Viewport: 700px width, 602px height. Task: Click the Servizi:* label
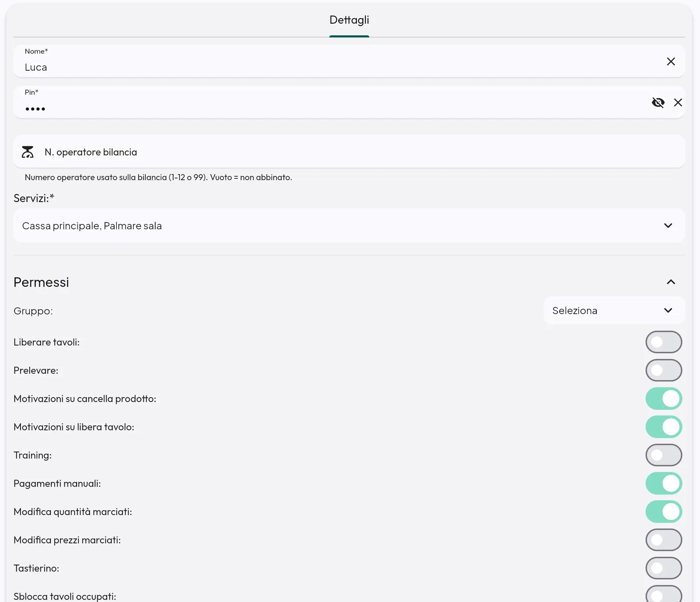pyautogui.click(x=34, y=198)
